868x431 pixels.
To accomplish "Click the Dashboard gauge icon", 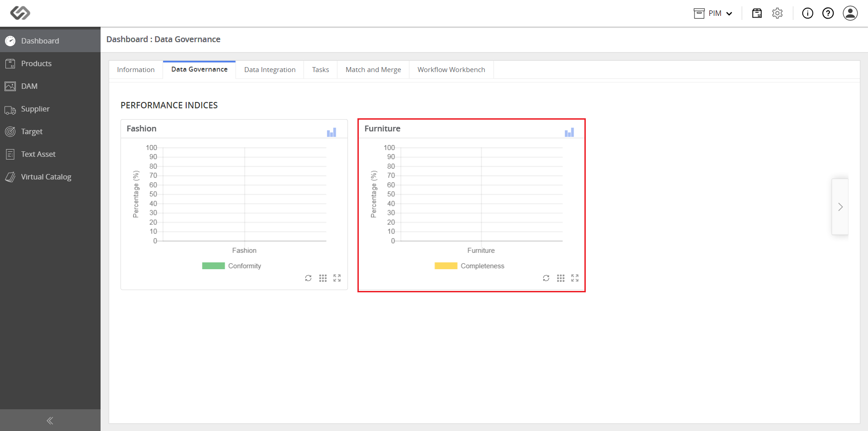I will coord(10,41).
